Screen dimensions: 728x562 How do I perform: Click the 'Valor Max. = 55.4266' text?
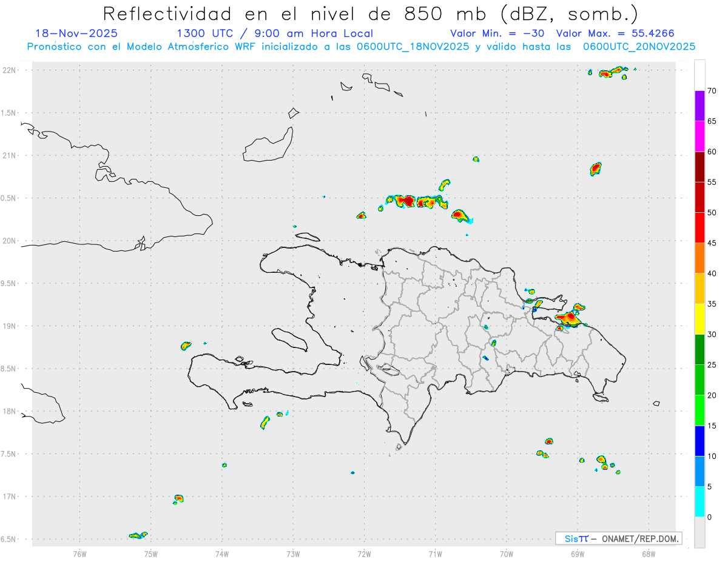point(615,33)
